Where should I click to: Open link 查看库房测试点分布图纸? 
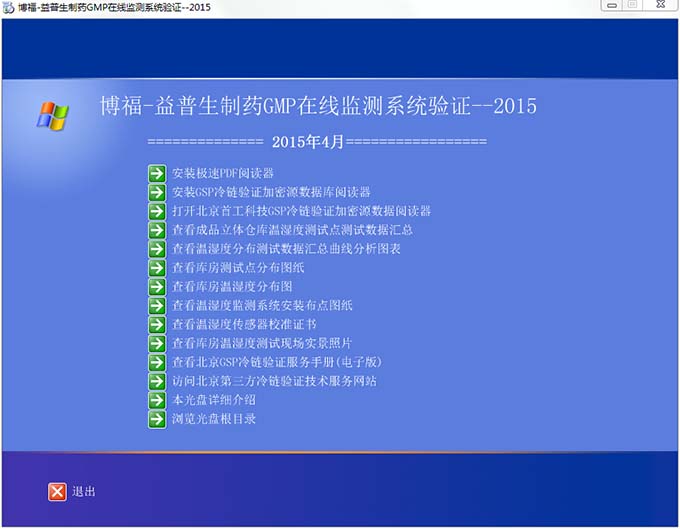pos(238,268)
